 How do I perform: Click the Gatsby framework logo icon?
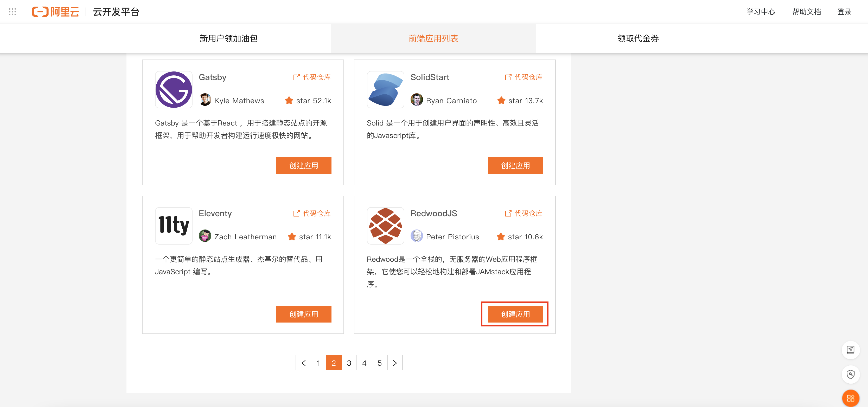(174, 90)
